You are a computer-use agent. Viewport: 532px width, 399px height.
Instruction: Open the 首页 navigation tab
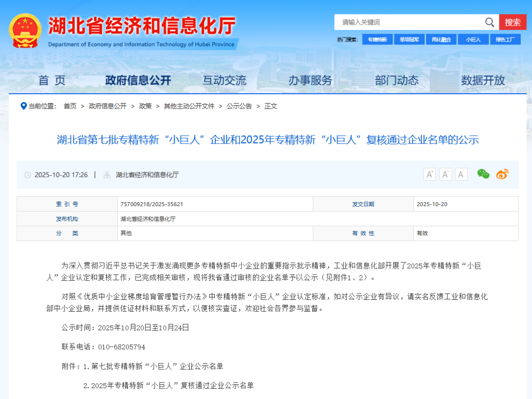(x=52, y=80)
